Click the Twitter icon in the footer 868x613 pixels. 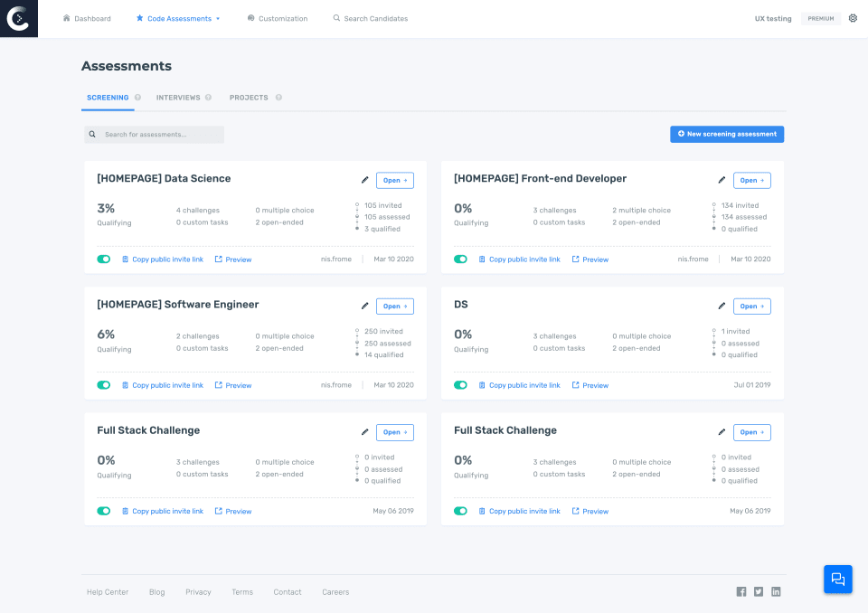click(x=759, y=591)
